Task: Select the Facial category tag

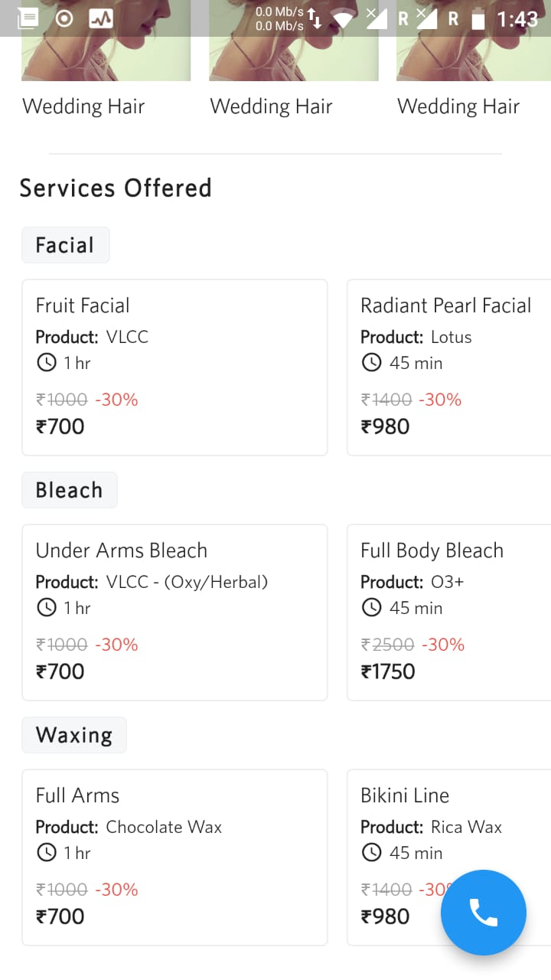Action: coord(65,245)
